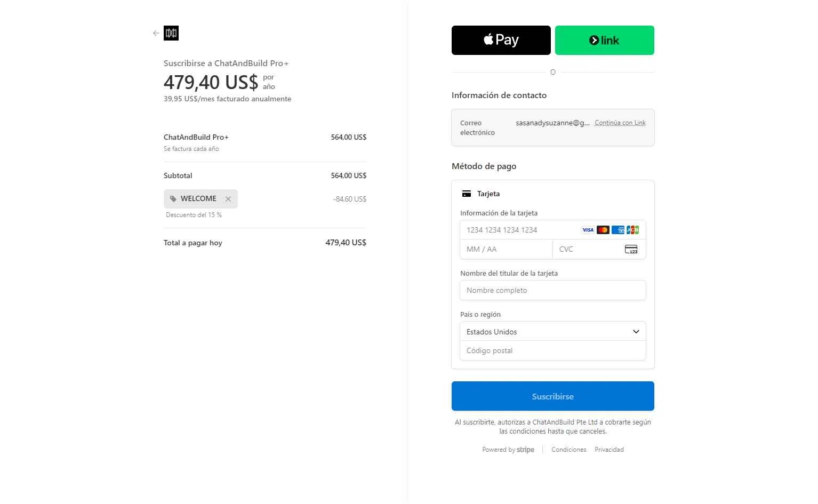Click the Mastercard logo icon
Image resolution: width=818 pixels, height=504 pixels.
603,230
